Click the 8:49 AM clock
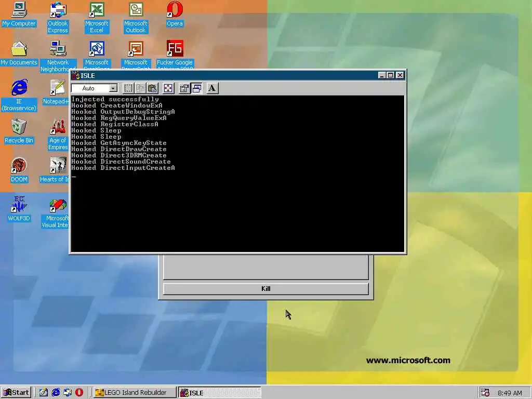The height and width of the screenshot is (399, 532). (510, 393)
